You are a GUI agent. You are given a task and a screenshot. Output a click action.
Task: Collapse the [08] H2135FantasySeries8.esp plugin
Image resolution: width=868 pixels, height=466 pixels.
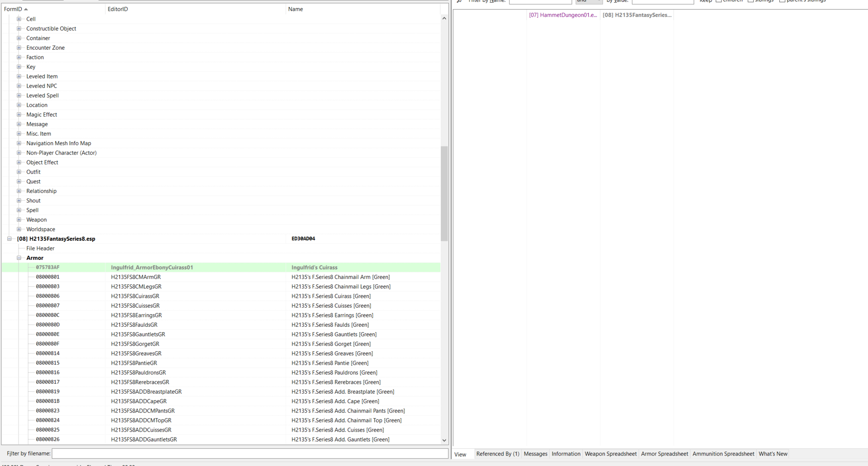9,239
